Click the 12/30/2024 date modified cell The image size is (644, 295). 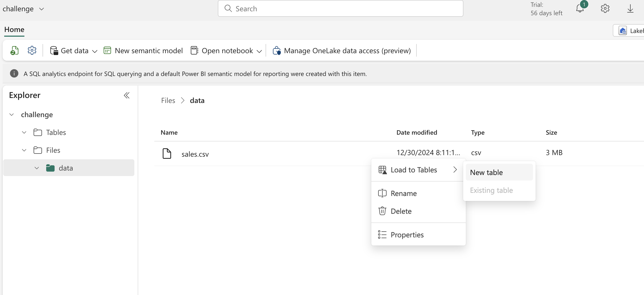click(428, 153)
